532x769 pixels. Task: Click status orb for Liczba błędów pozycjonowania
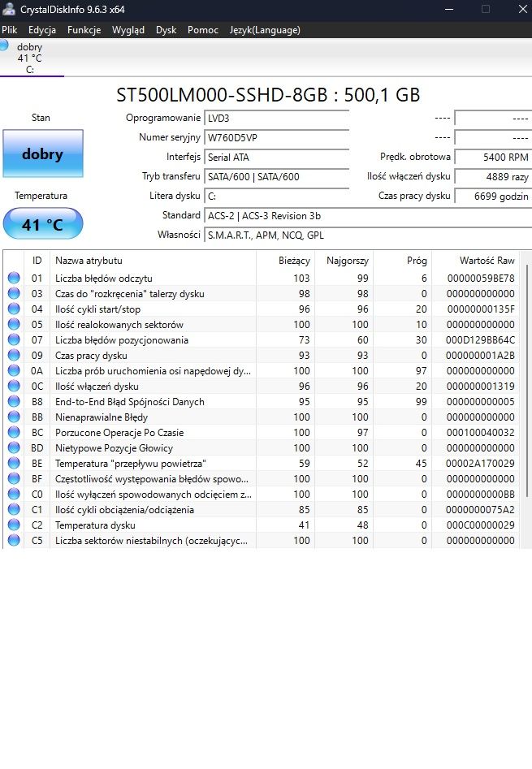tap(14, 339)
